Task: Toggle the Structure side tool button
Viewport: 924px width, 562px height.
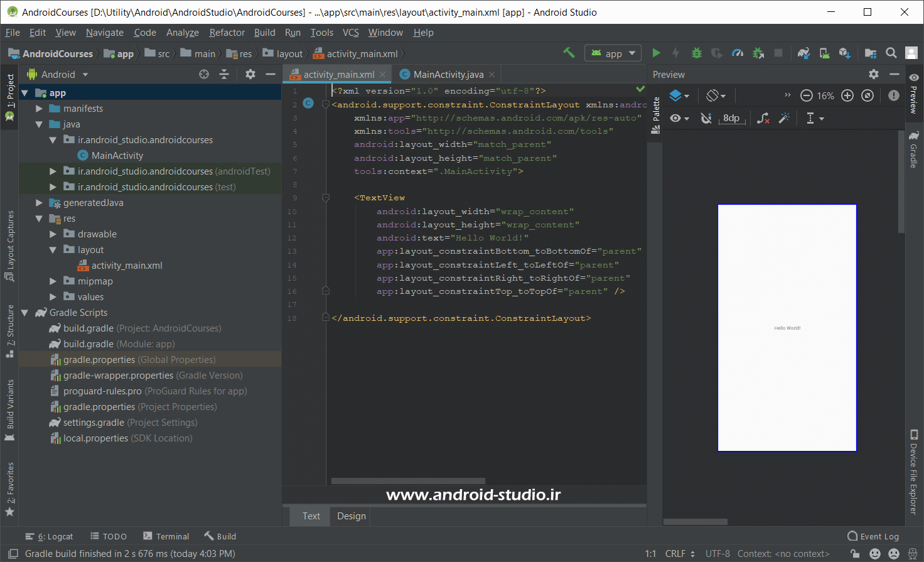Action: (x=10, y=331)
